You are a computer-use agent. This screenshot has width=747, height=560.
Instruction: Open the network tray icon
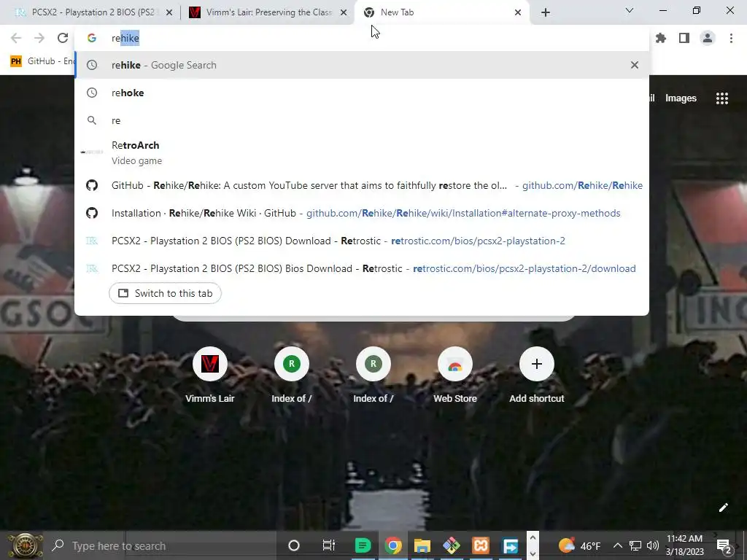[x=635, y=545]
